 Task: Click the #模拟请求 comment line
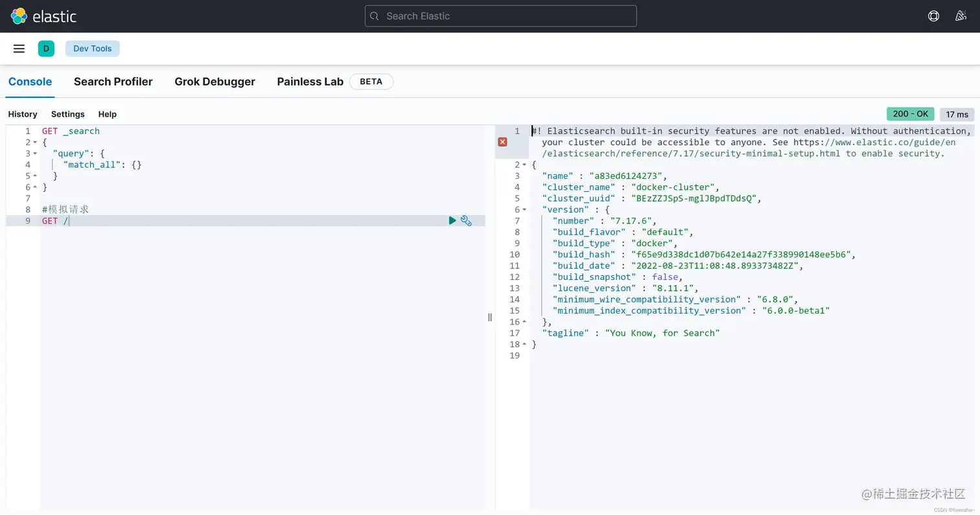tap(65, 209)
